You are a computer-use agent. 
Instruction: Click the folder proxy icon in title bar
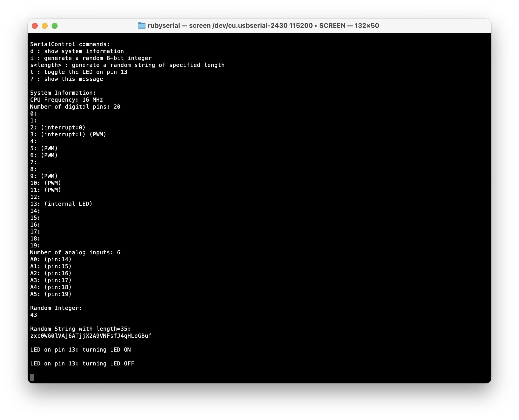tap(142, 26)
